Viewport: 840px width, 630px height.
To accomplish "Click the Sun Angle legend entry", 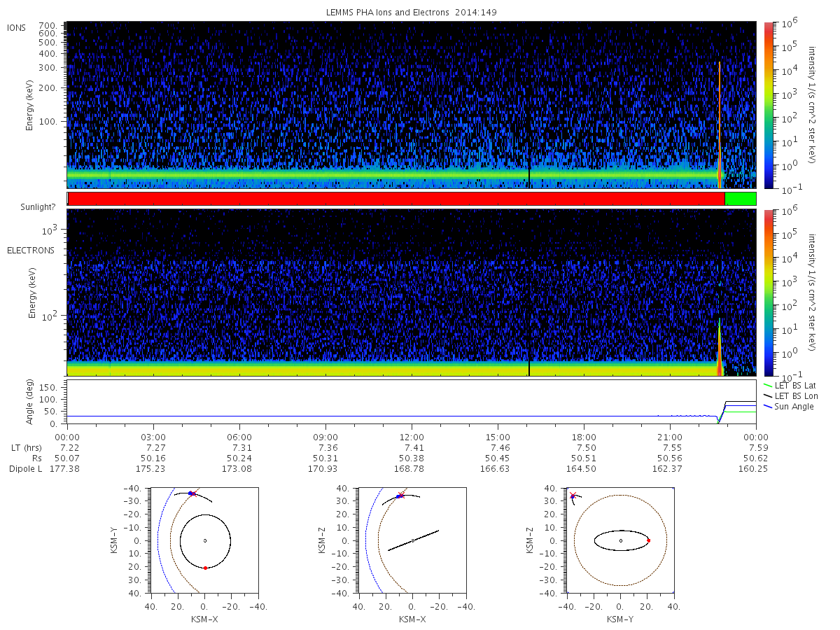I will point(789,407).
